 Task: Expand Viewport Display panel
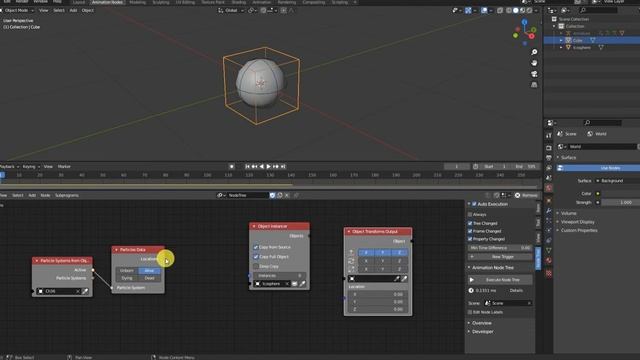(x=577, y=222)
